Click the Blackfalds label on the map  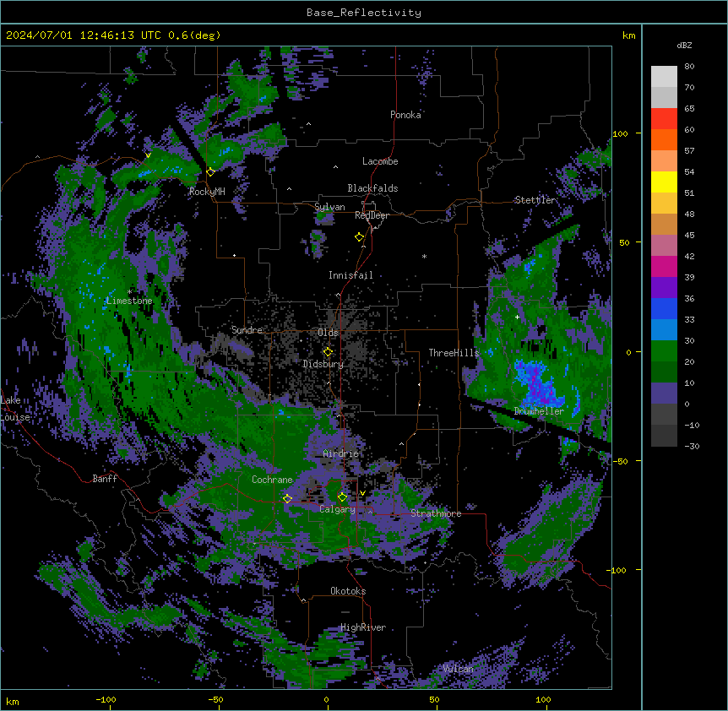tap(372, 188)
